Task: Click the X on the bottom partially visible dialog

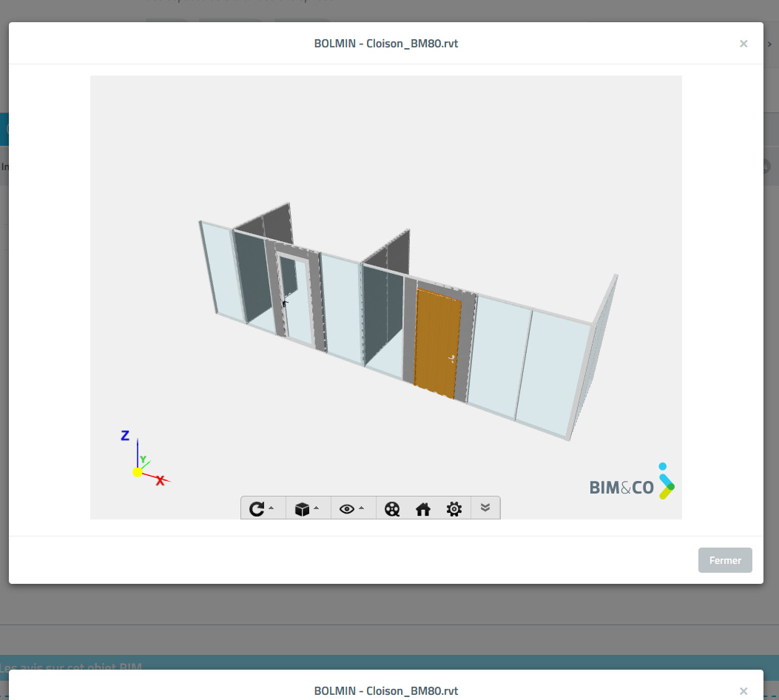Action: 743,690
